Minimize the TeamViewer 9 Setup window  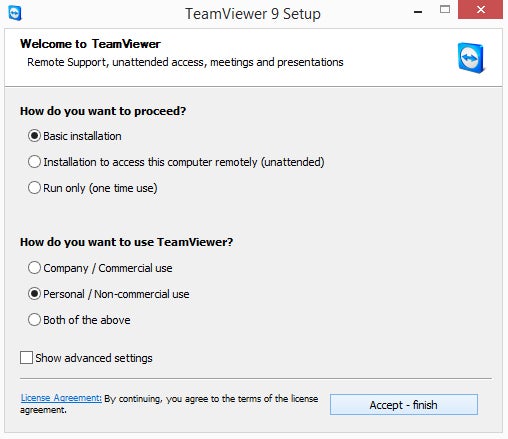pos(418,12)
